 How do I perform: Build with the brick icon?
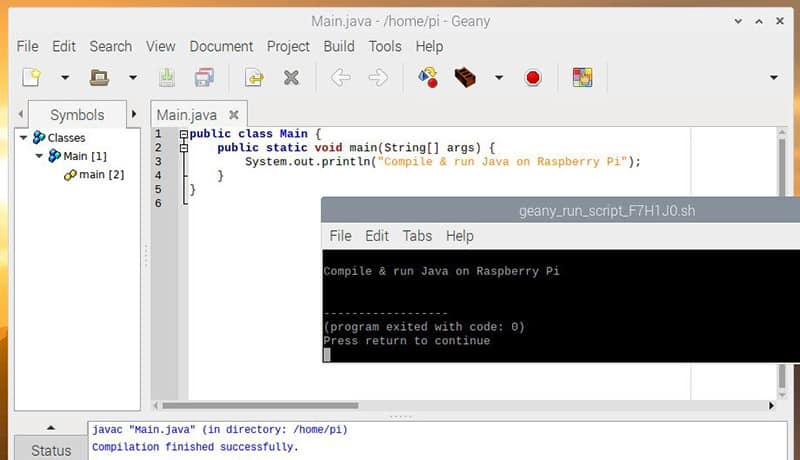464,77
